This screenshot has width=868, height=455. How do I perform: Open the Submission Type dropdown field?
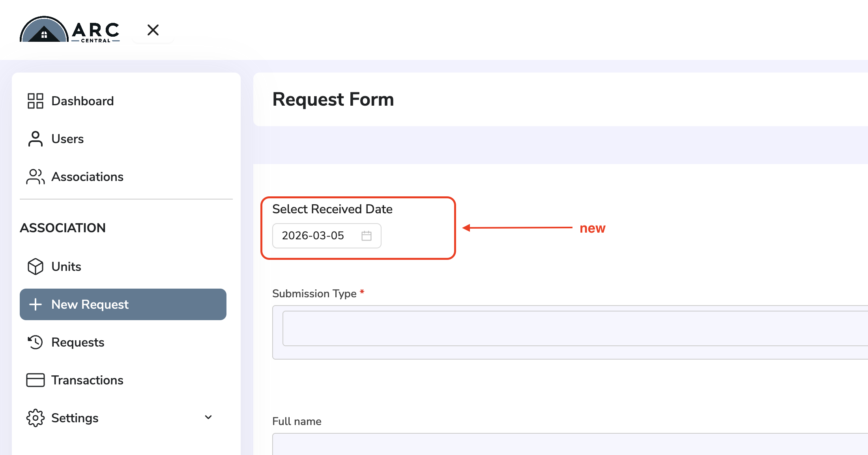[575, 328]
